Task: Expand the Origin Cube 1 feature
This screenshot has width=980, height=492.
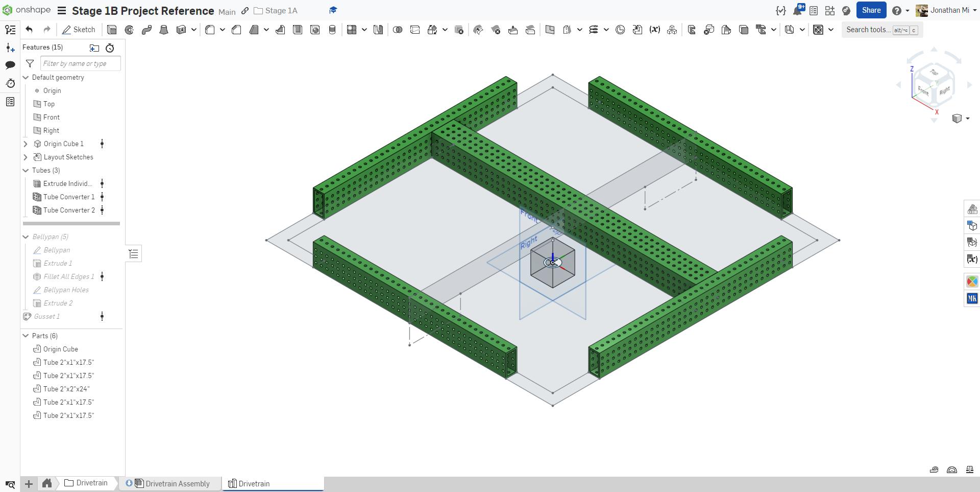Action: (26, 144)
